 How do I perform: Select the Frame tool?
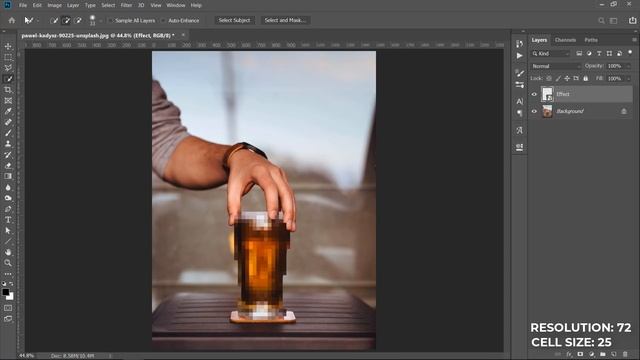[x=8, y=100]
